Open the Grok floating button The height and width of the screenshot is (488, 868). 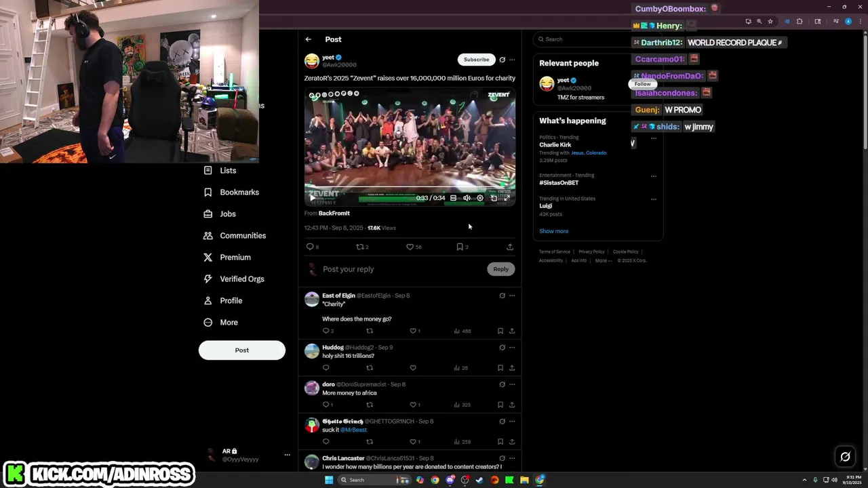pos(845,456)
